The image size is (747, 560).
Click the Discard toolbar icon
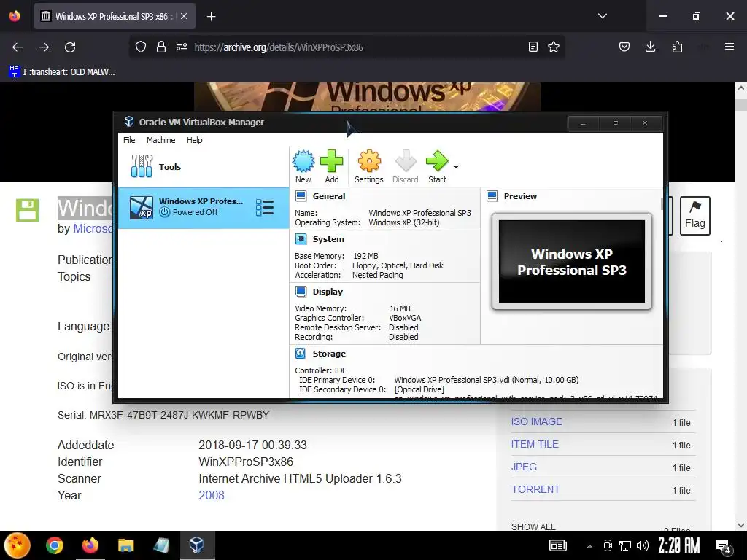(x=406, y=166)
